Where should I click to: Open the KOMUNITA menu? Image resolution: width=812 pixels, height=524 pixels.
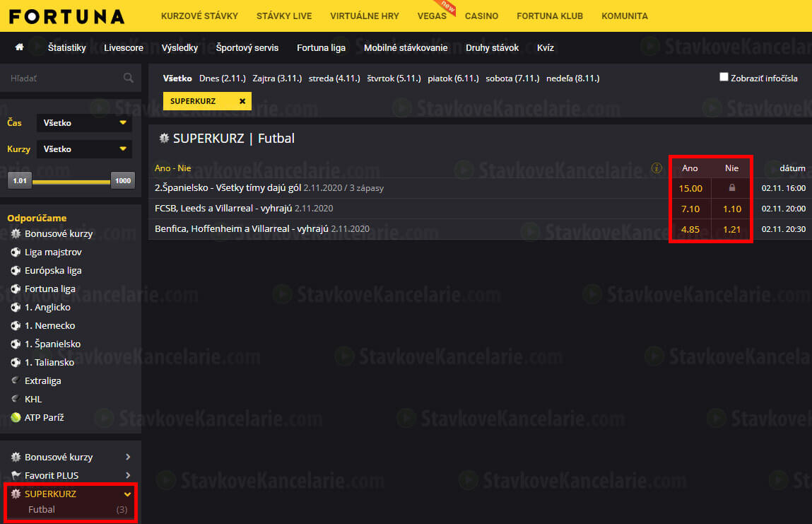(625, 16)
